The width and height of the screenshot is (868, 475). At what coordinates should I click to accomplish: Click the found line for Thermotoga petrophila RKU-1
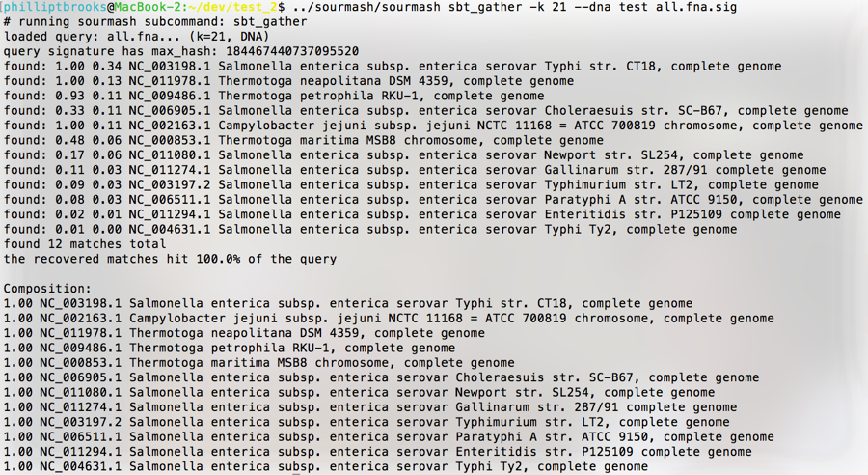point(274,96)
